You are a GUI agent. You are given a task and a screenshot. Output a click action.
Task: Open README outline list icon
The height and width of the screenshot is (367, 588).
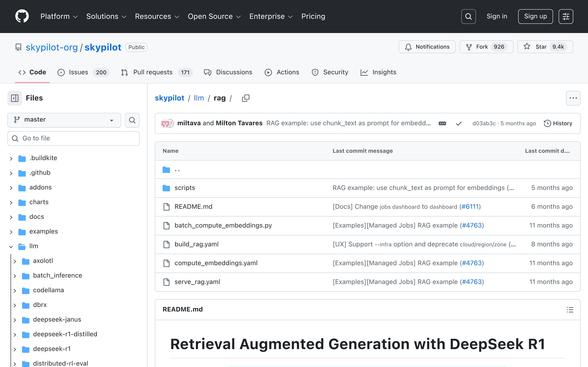click(x=570, y=309)
